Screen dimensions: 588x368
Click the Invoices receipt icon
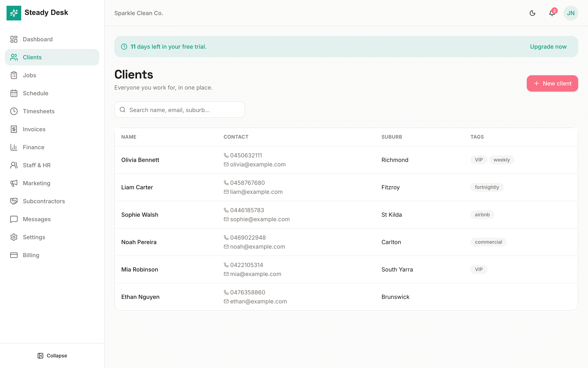(x=14, y=129)
